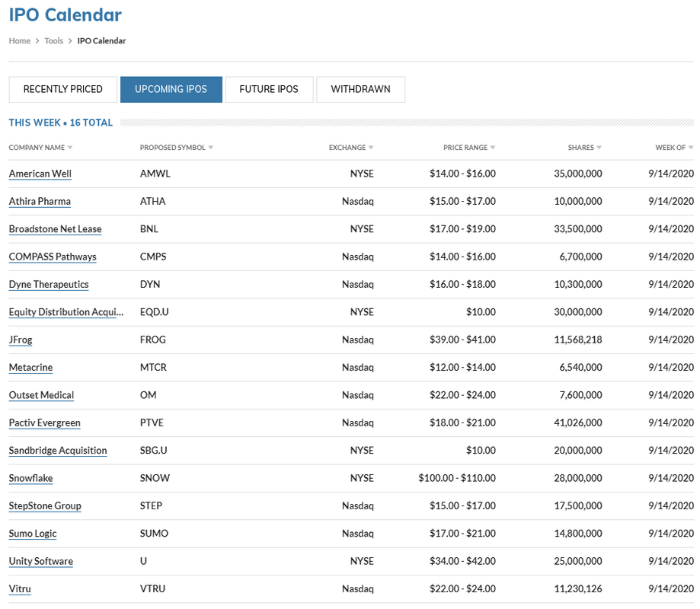Sort by Shares column arrow
This screenshot has width=700, height=609.
(x=599, y=148)
